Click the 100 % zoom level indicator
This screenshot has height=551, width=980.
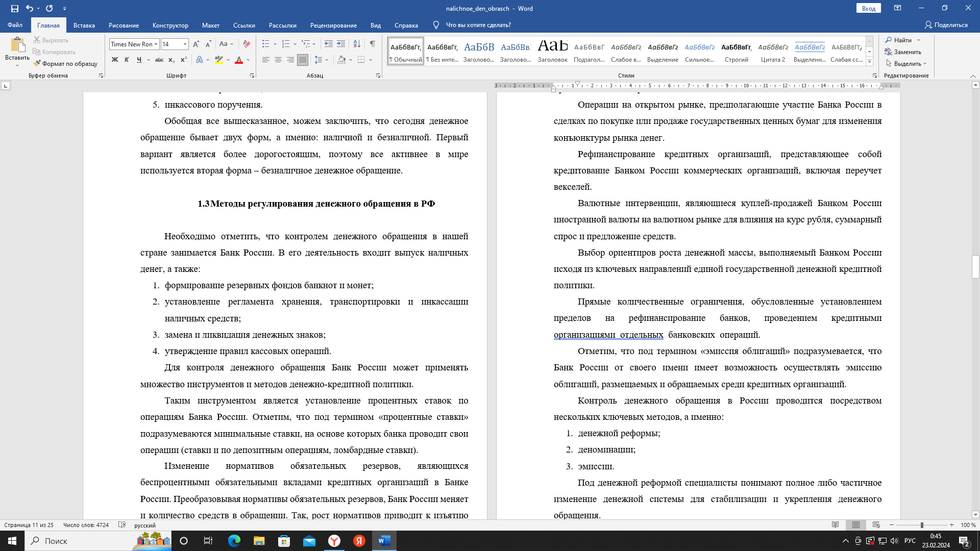968,524
